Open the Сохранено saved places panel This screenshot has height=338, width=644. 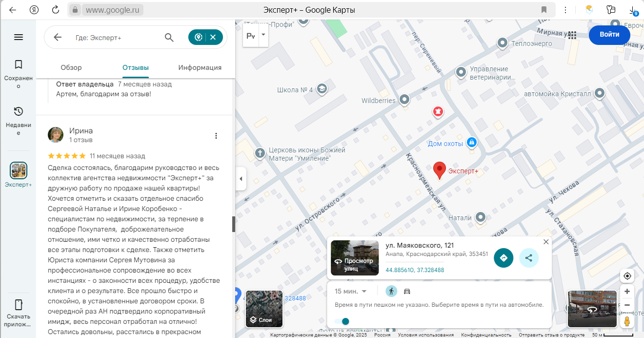point(19,74)
